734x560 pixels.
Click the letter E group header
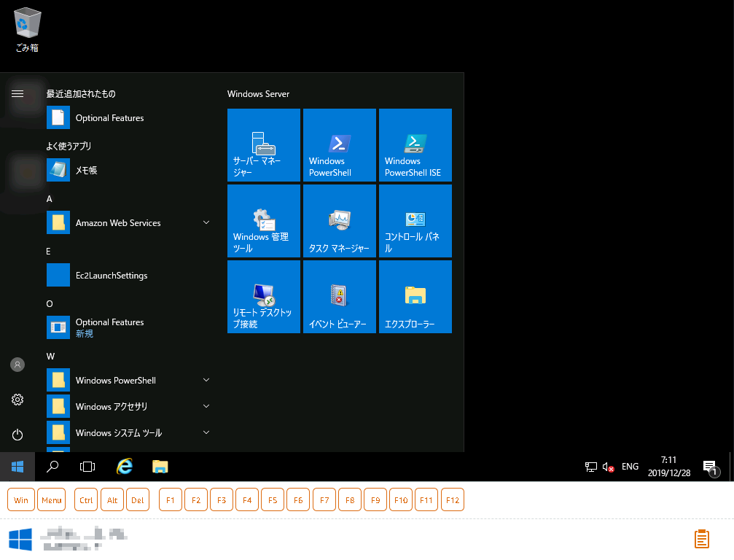(48, 252)
